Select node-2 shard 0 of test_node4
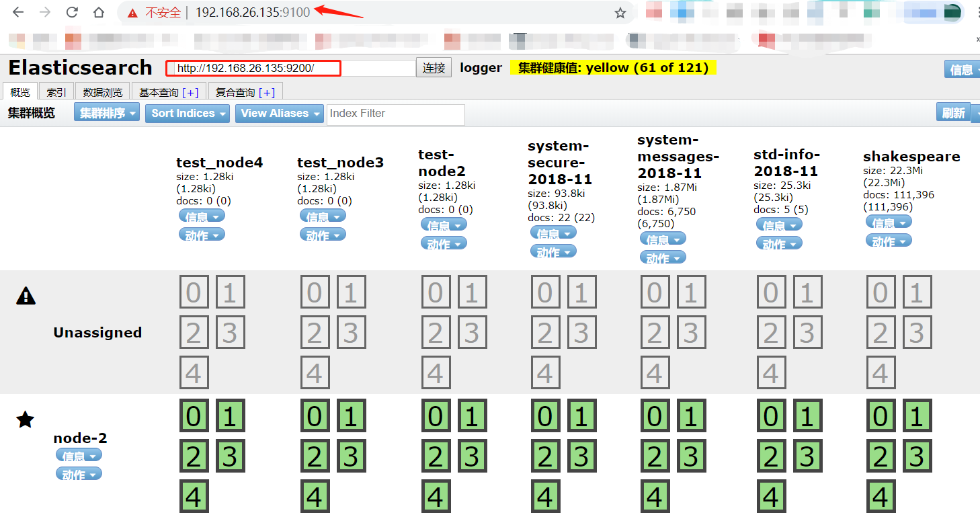This screenshot has height=523, width=980. tap(194, 416)
